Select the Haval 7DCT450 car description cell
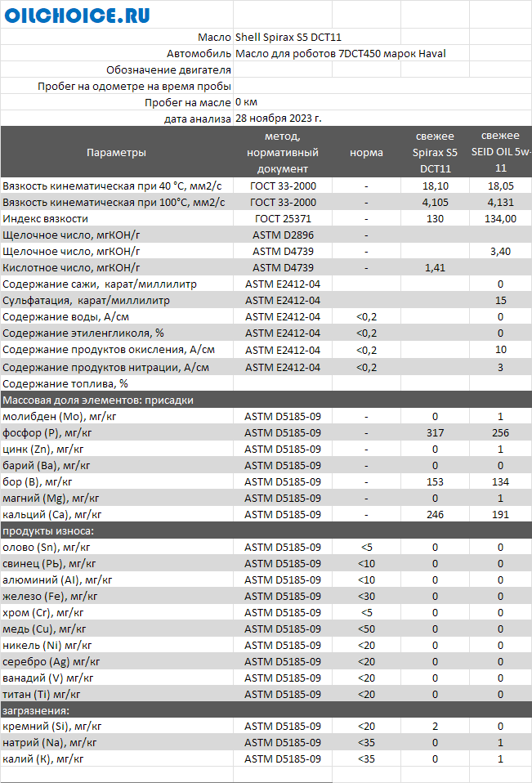Viewport: 532px width, 783px height. (x=340, y=53)
